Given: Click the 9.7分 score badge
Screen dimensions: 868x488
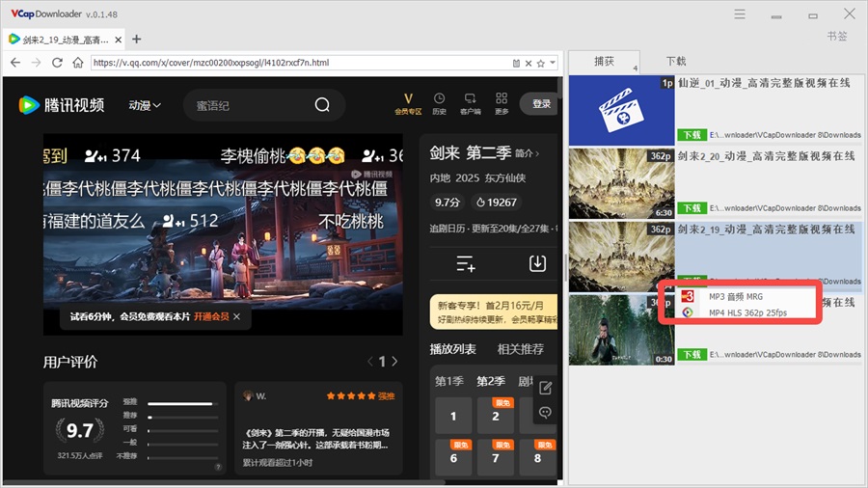Looking at the screenshot, I should click(448, 203).
